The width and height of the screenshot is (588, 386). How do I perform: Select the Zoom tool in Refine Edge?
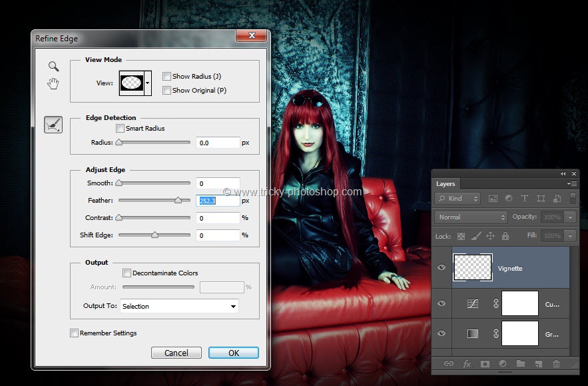(53, 66)
